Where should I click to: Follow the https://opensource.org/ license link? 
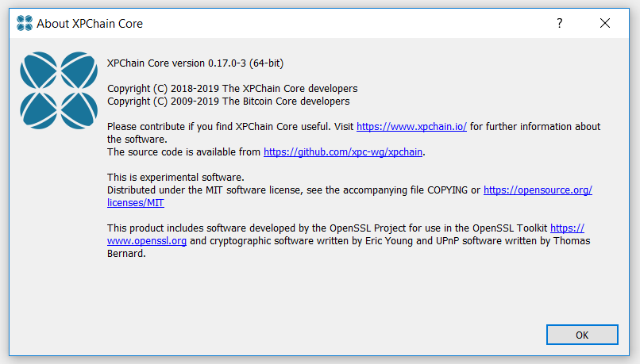[x=538, y=190]
